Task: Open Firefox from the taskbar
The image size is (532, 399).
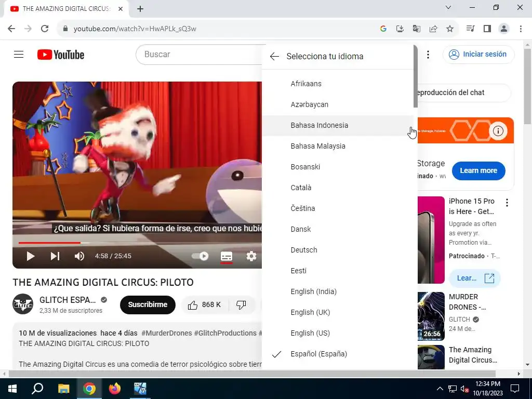Action: click(115, 389)
